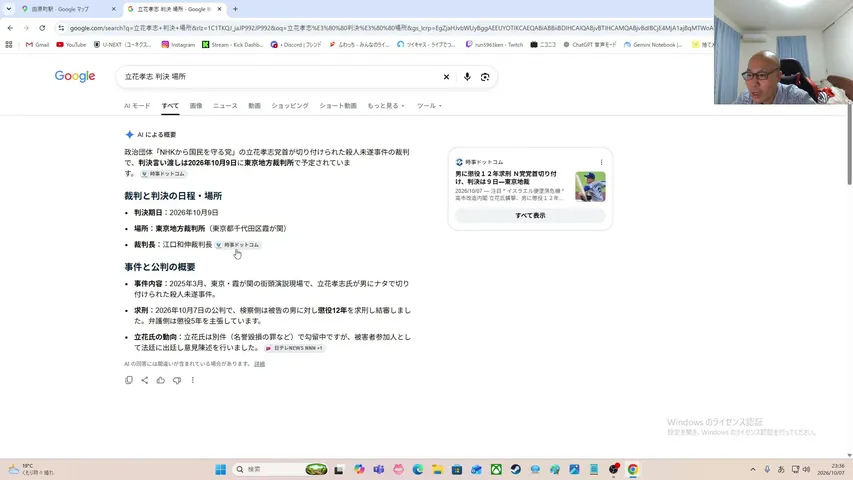This screenshot has width=853, height=480.
Task: Start voice search with the microphone icon
Action: click(x=467, y=77)
